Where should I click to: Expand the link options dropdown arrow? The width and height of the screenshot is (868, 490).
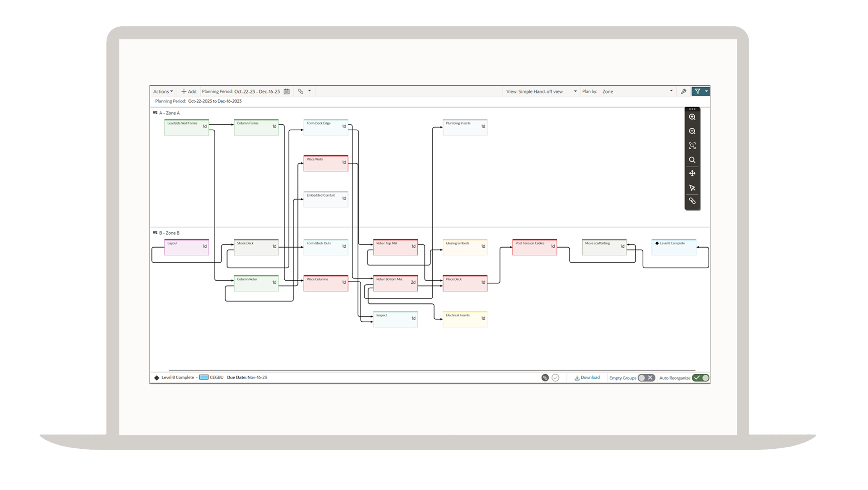click(x=310, y=91)
